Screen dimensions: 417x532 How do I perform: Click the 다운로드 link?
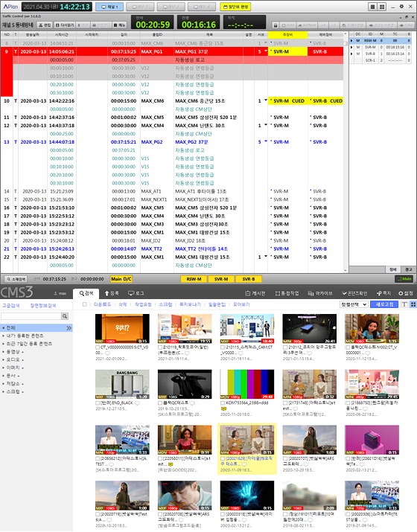pyautogui.click(x=102, y=304)
